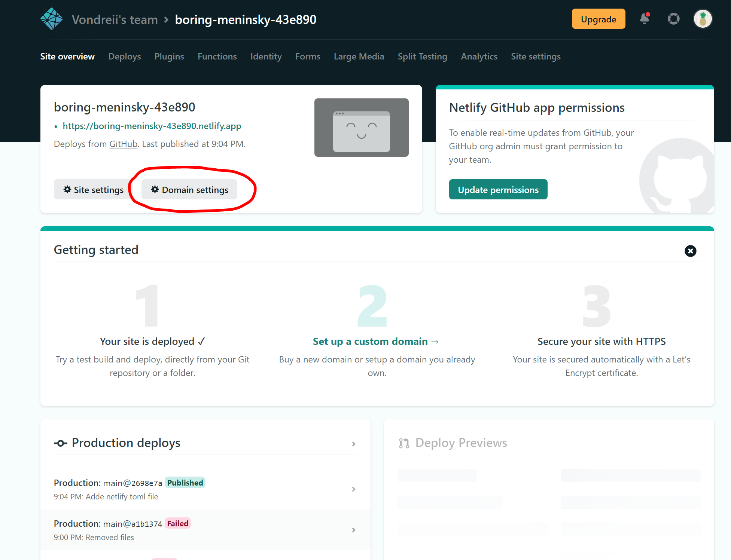Click 'Your site is deployed' step heading
Viewport: 731px width, 560px height.
152,342
